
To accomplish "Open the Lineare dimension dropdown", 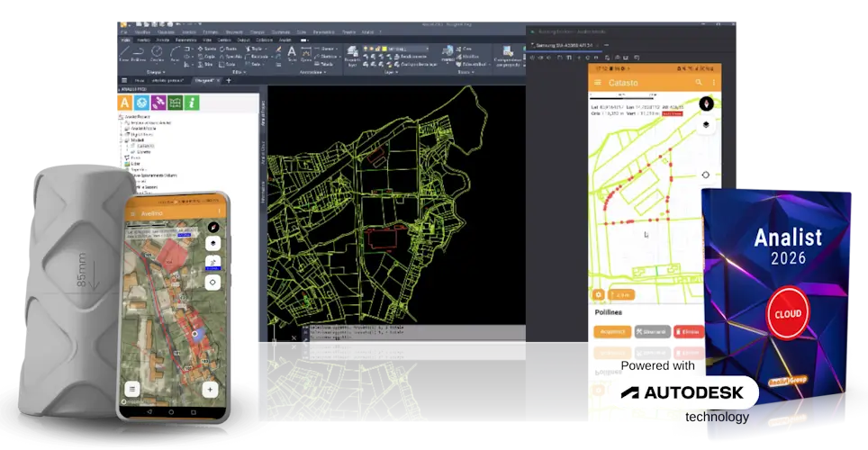I will pos(339,49).
